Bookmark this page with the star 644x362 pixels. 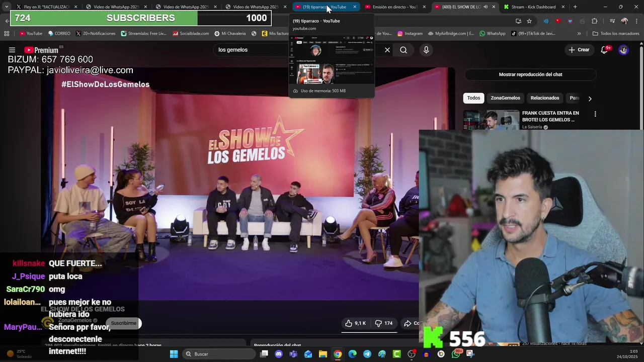[x=529, y=21]
